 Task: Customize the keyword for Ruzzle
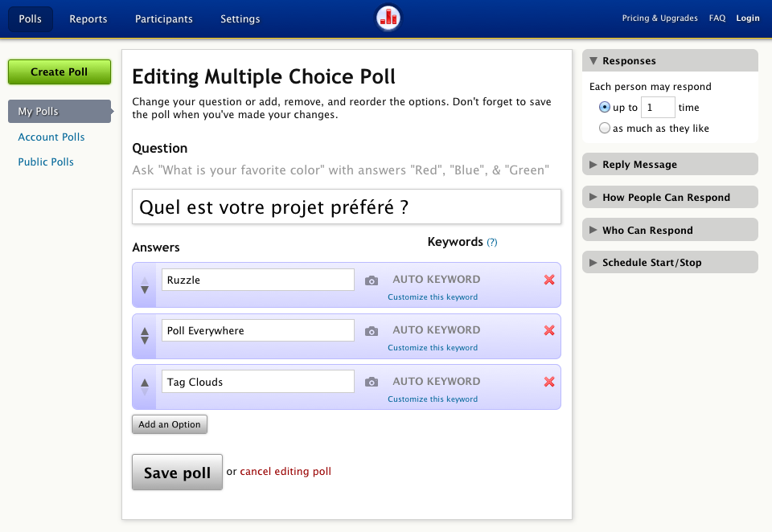433,297
